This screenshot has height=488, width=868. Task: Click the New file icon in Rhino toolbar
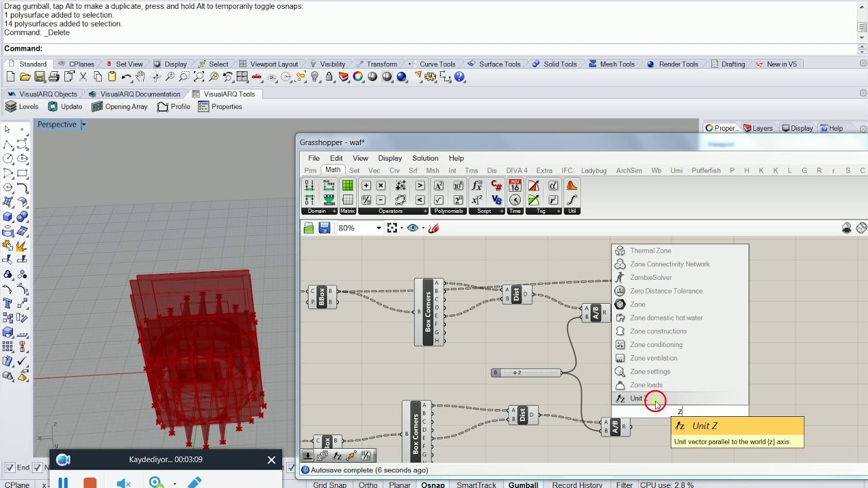click(x=10, y=77)
